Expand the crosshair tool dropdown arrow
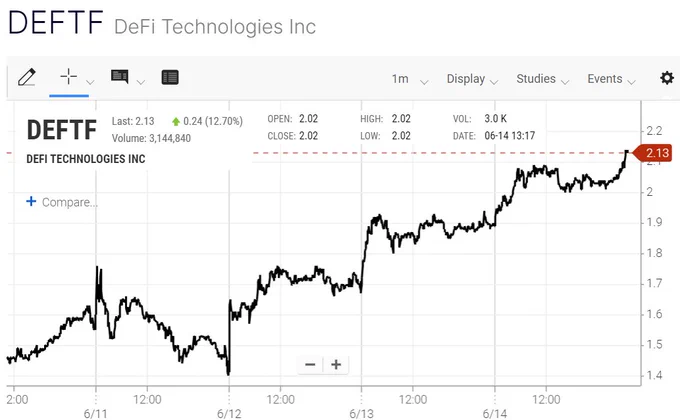680x420 pixels. coord(90,82)
